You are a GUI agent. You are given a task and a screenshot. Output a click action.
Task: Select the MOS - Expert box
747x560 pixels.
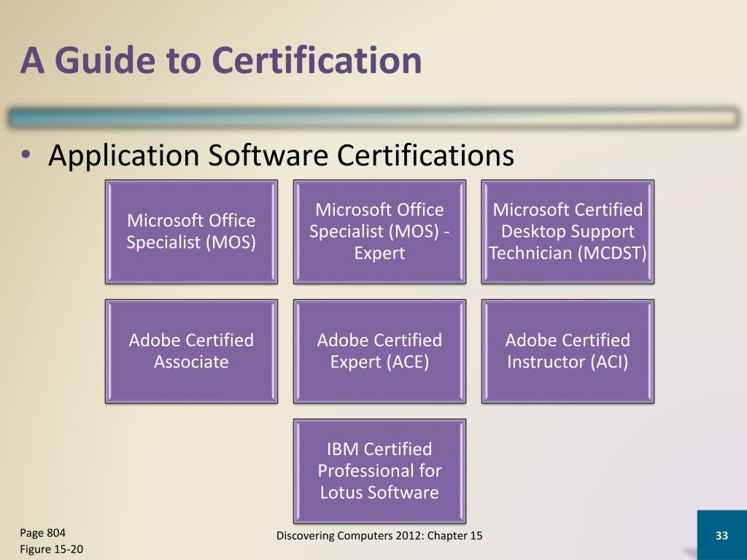pos(379,231)
